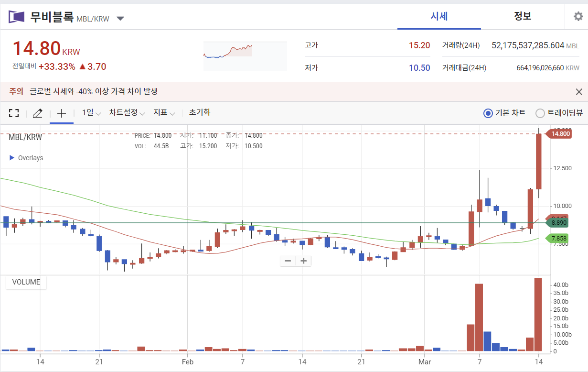Open the 차트설정 settings dropdown
588x372 pixels.
[126, 113]
